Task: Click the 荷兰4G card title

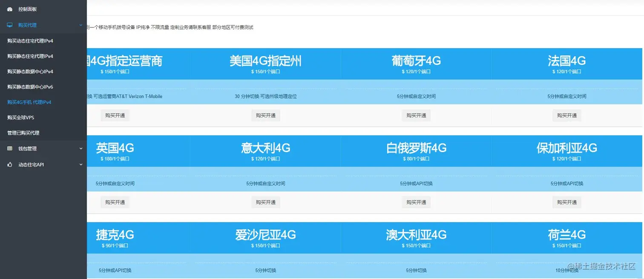Action: pyautogui.click(x=567, y=235)
